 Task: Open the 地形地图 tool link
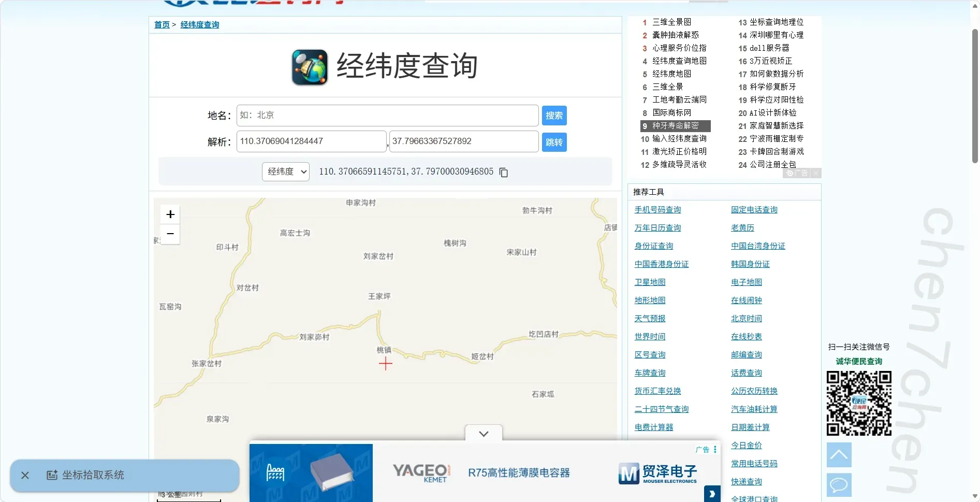coord(650,300)
